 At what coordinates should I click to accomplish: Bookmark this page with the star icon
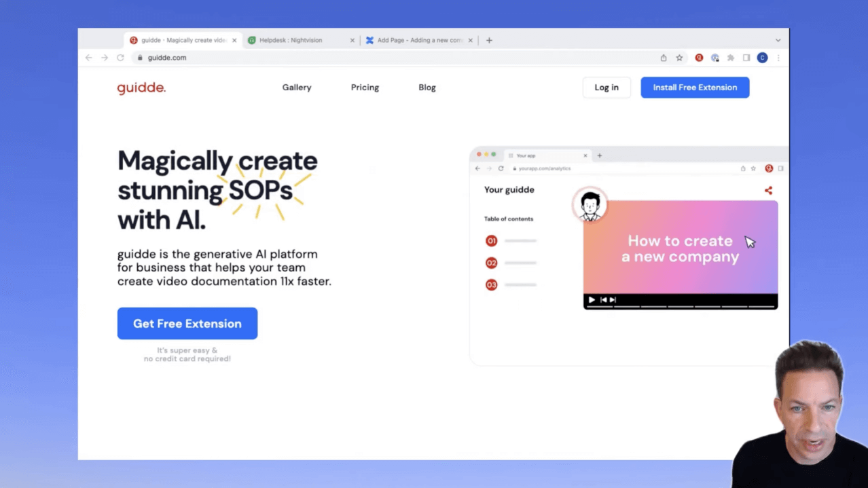pyautogui.click(x=679, y=58)
